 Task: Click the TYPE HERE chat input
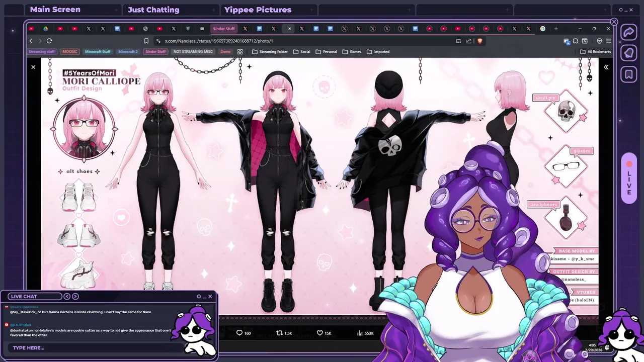point(96,348)
